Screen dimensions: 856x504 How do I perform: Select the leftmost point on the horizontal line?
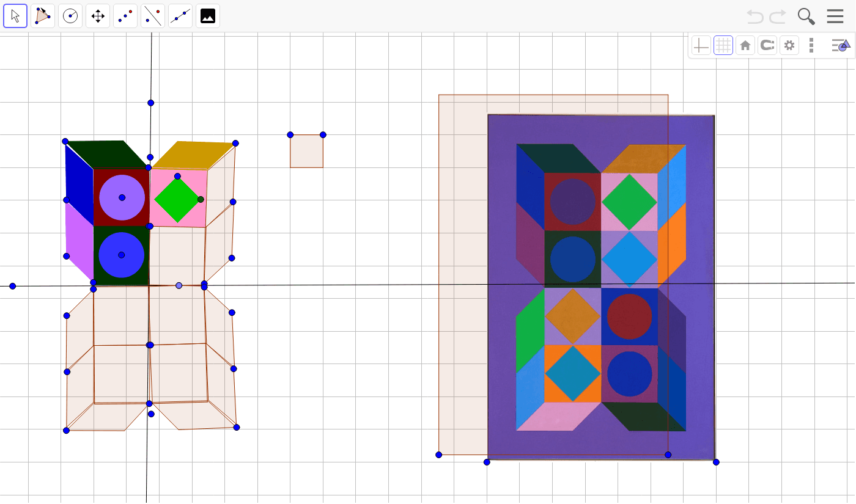click(12, 286)
